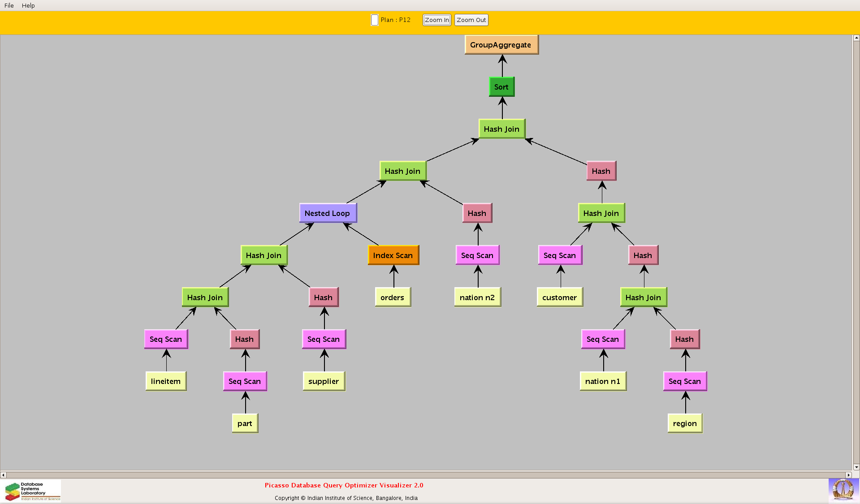Click the vertical scrollbar up arrow
This screenshot has width=860, height=504.
coord(856,38)
